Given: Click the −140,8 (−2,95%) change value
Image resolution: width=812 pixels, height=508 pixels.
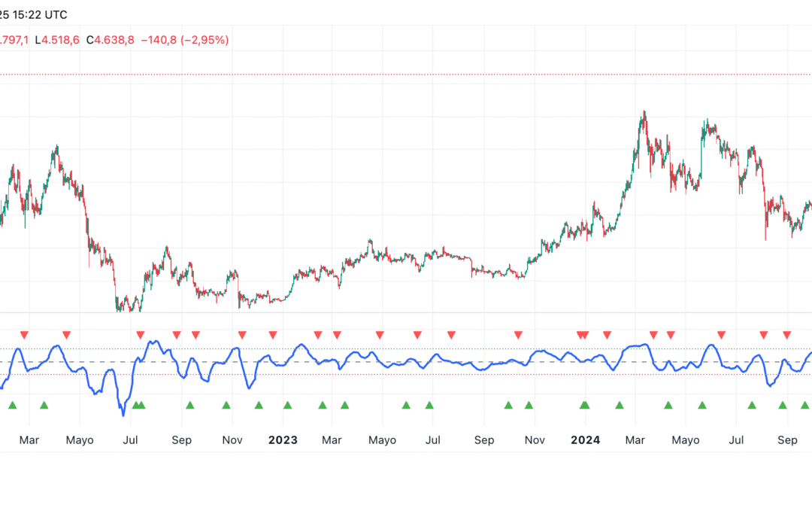Looking at the screenshot, I should (184, 40).
